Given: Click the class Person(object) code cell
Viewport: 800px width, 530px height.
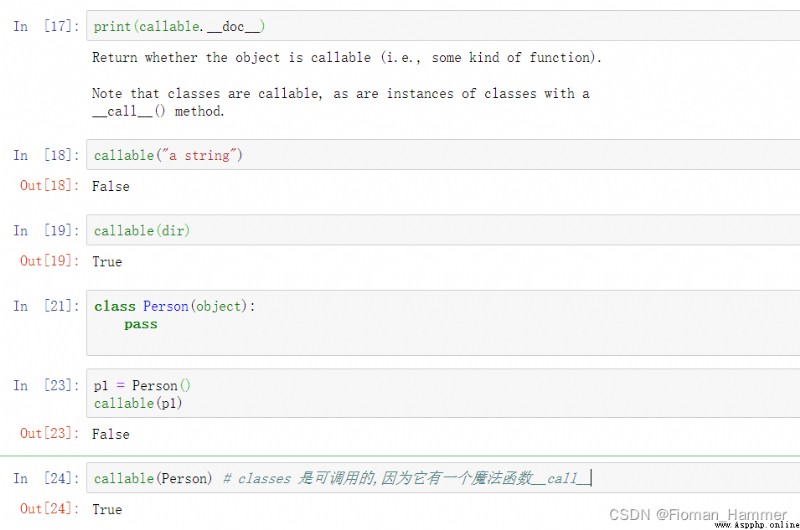Looking at the screenshot, I should (443, 322).
